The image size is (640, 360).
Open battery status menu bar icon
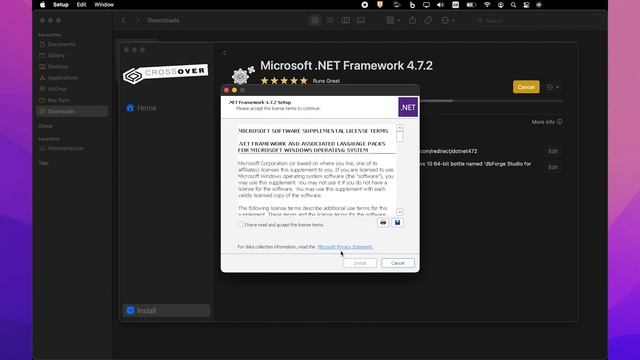coord(471,5)
